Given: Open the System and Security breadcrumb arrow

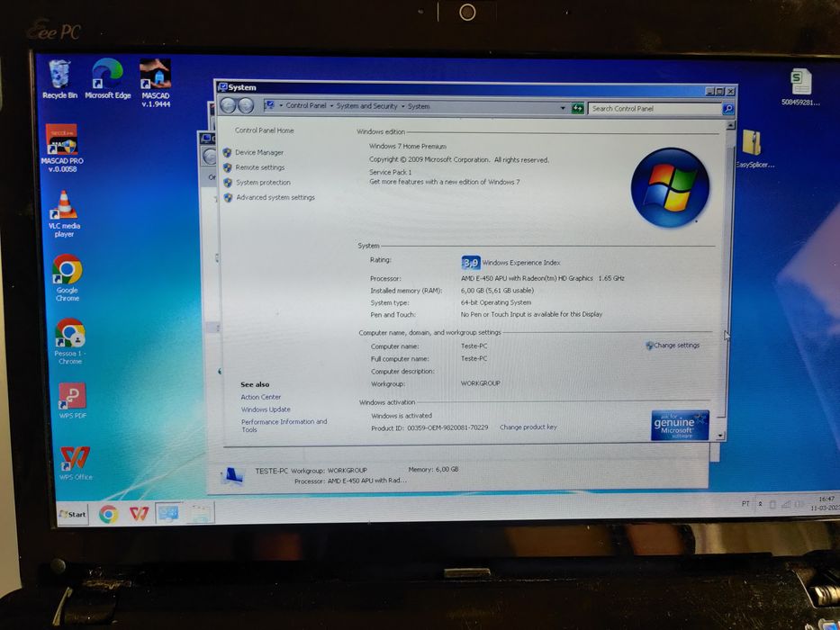Looking at the screenshot, I should [402, 106].
